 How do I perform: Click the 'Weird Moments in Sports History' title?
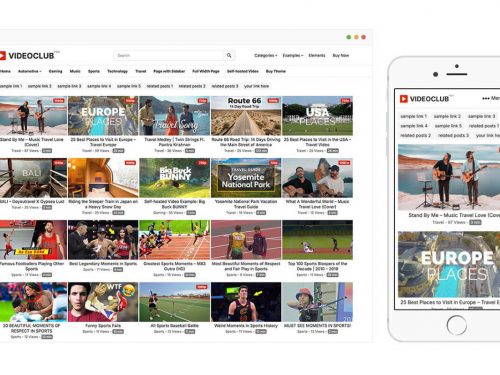[246, 326]
